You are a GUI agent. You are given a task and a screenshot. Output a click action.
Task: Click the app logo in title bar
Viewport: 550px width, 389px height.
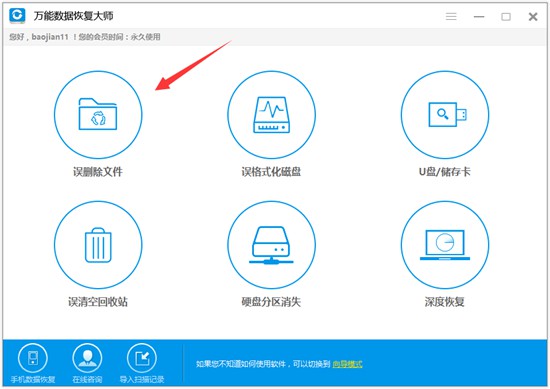click(17, 15)
